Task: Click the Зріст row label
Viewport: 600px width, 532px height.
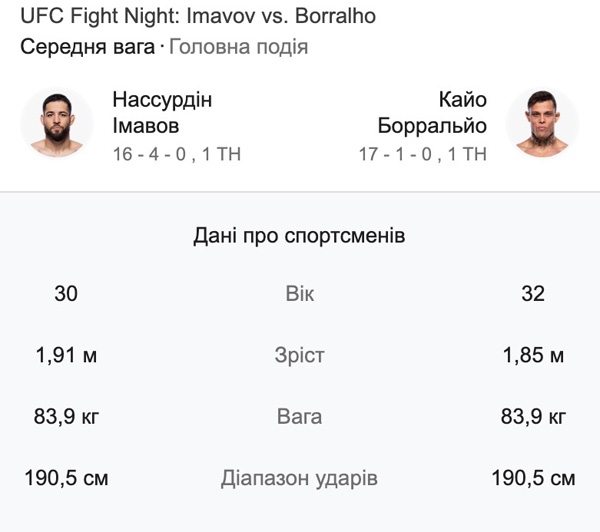Action: [300, 355]
